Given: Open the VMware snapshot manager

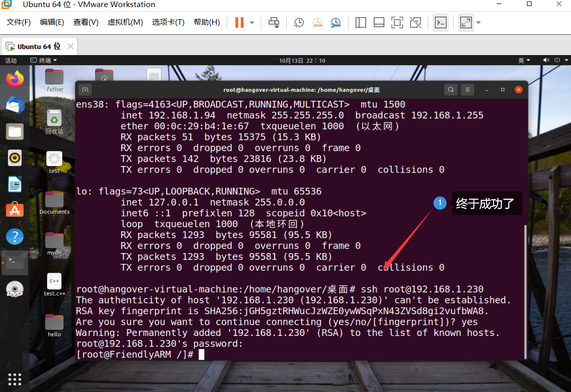Looking at the screenshot, I should (x=335, y=22).
